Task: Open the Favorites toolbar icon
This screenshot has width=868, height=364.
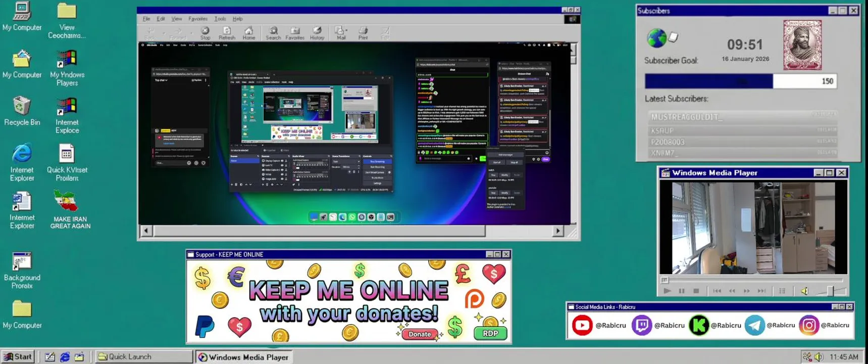Action: pyautogui.click(x=295, y=33)
